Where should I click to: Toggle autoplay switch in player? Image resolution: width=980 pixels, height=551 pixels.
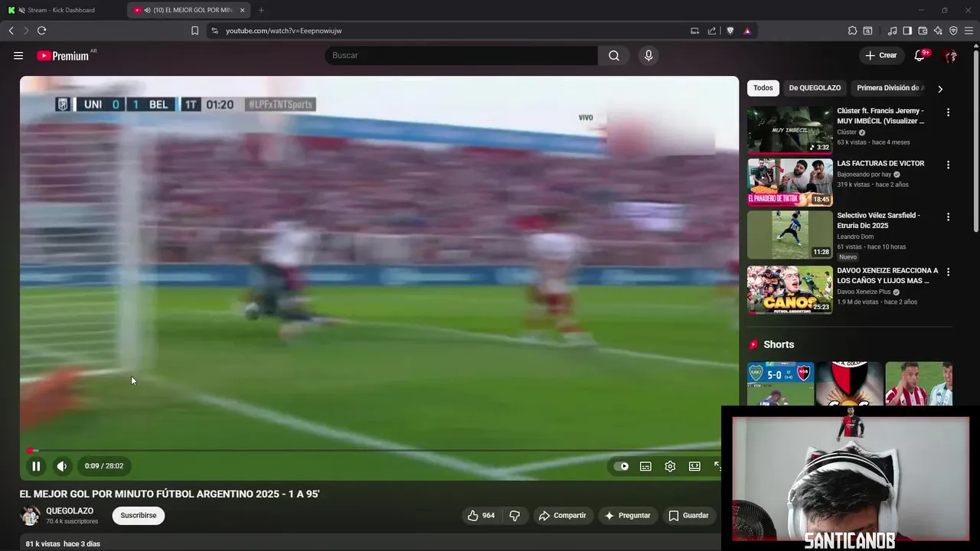click(622, 466)
